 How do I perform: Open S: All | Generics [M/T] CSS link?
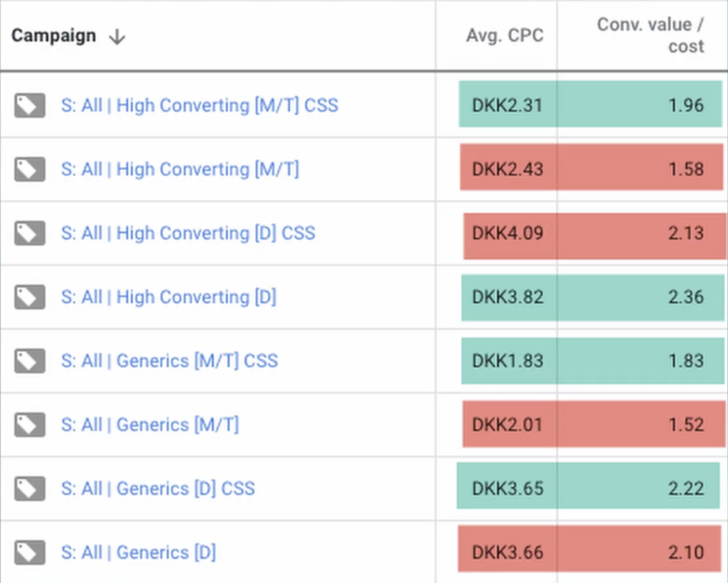[169, 361]
